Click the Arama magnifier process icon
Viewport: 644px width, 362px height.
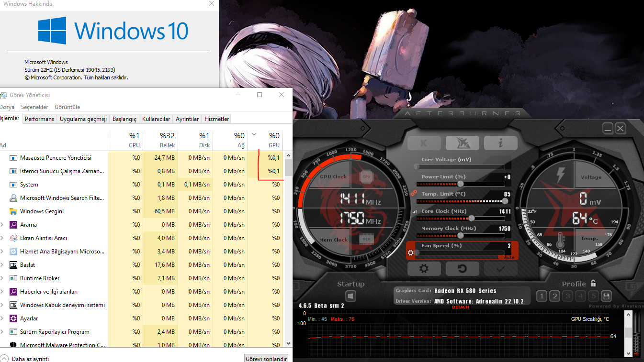(x=13, y=225)
